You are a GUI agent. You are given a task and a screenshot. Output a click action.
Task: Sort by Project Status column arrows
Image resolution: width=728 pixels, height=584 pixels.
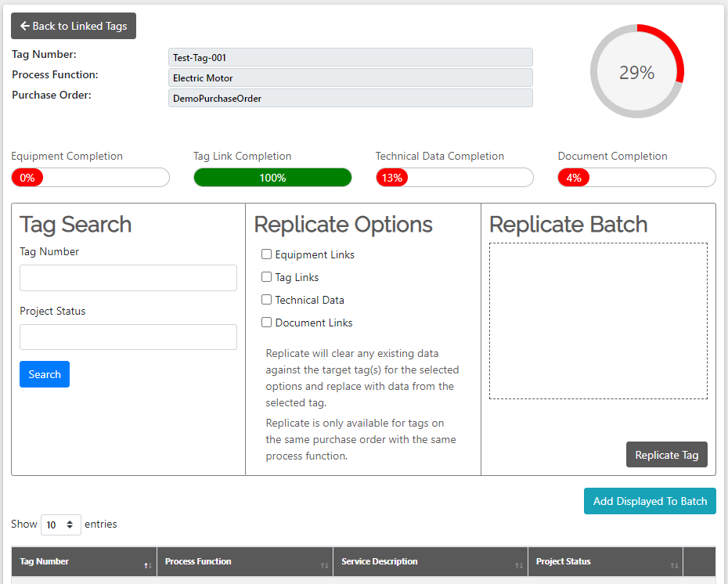(674, 565)
